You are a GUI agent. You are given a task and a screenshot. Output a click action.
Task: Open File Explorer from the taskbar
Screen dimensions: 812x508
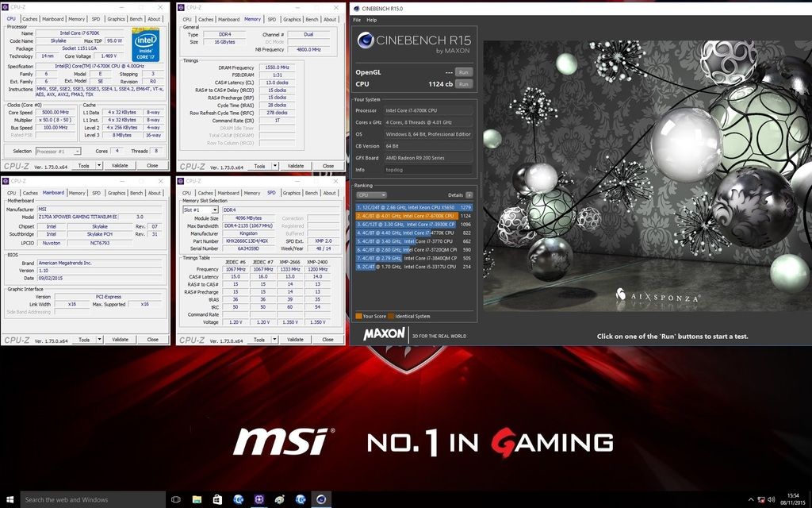197,499
